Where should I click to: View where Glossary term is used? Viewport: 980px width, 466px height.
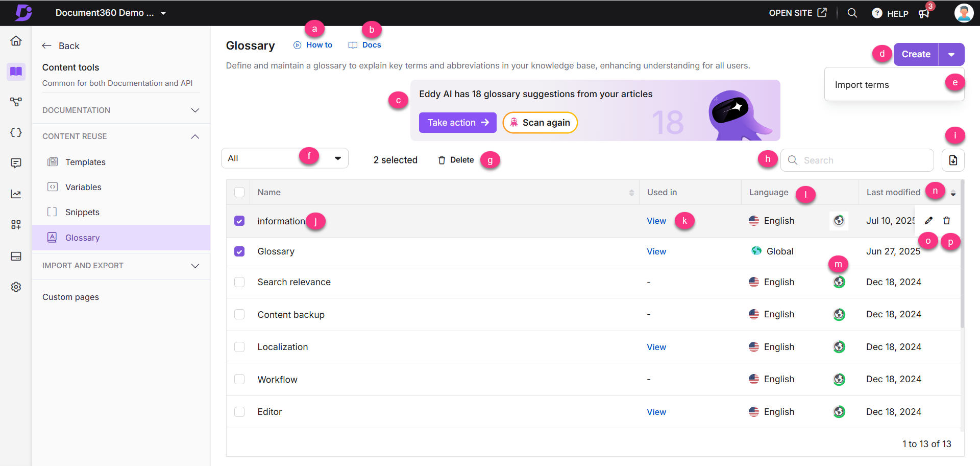656,251
